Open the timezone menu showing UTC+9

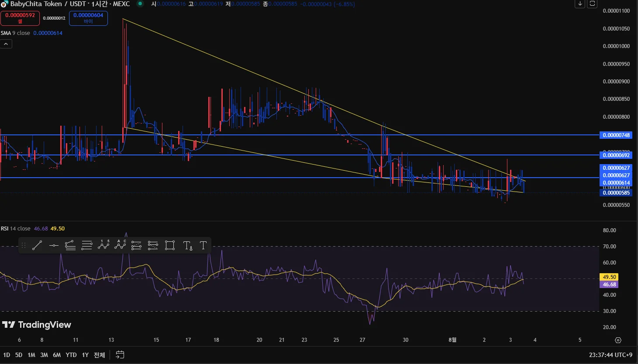(x=610, y=355)
